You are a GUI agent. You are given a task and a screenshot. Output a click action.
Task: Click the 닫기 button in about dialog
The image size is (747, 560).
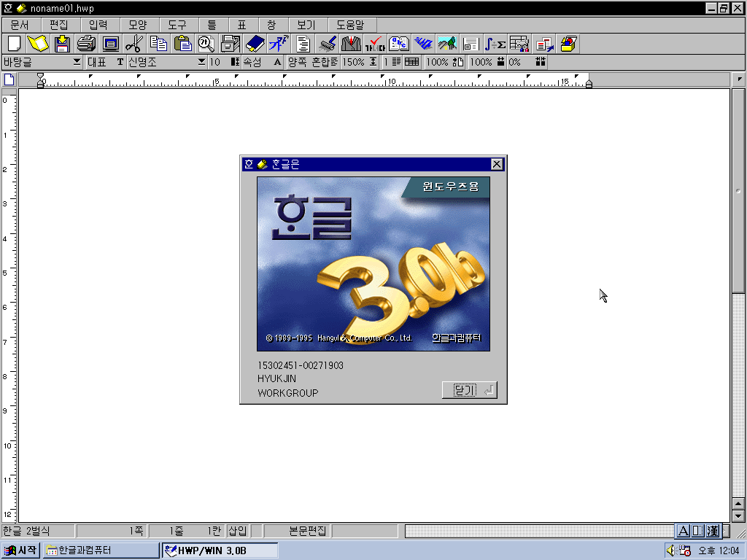(x=469, y=390)
